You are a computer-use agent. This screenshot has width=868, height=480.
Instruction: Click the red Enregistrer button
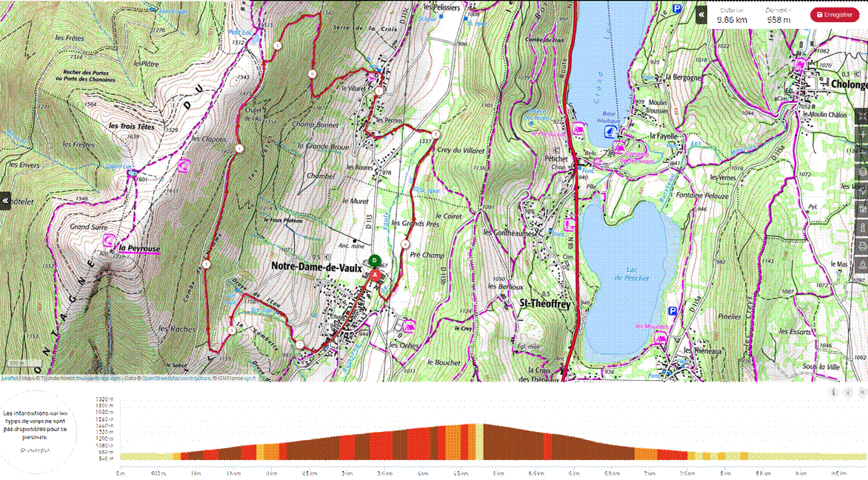[x=834, y=15]
